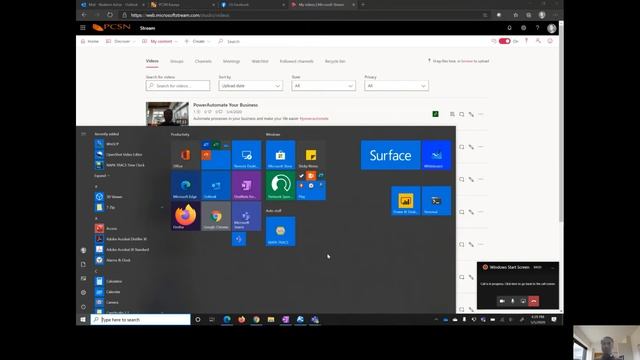Open the Play folder tile
This screenshot has height=360, width=640.
[311, 186]
